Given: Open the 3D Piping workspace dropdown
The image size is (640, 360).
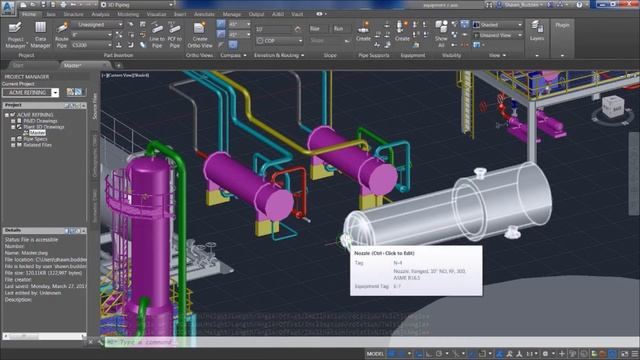Looking at the screenshot, I should click(137, 5).
